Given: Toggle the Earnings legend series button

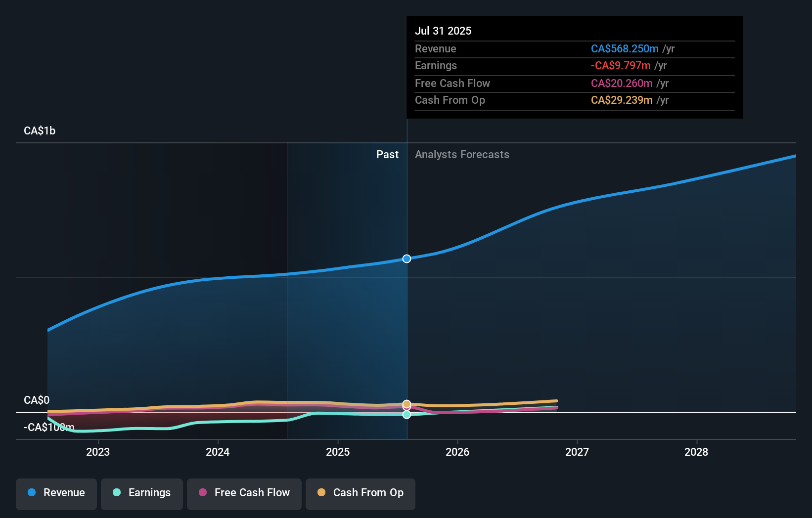Looking at the screenshot, I should pyautogui.click(x=142, y=493).
